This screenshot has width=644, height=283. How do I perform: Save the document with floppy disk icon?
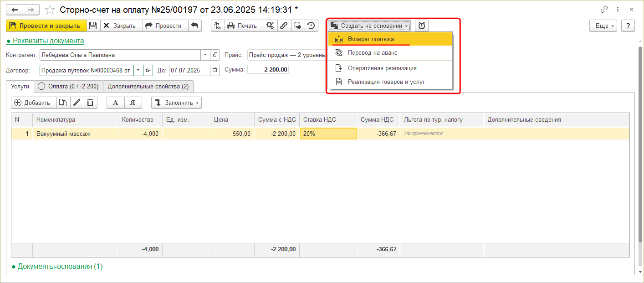click(93, 26)
